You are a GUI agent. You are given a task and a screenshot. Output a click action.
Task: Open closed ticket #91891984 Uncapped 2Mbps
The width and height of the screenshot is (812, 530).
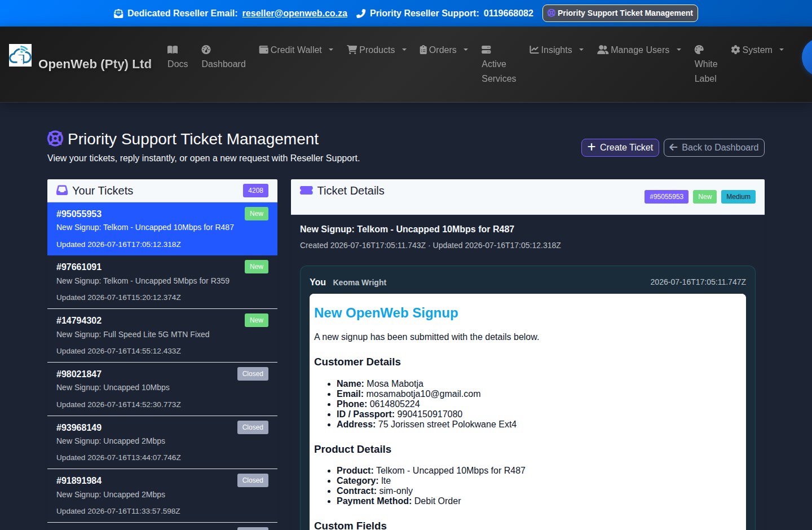[162, 496]
